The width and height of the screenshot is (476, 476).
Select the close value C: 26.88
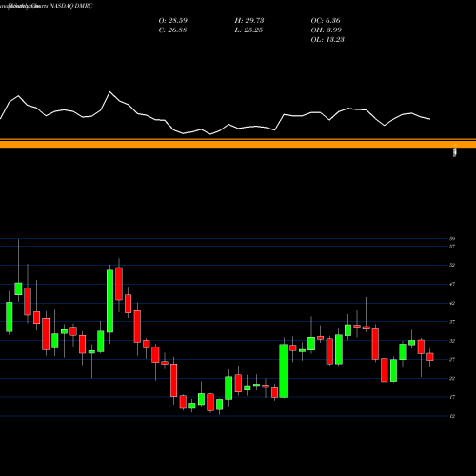coord(172,30)
